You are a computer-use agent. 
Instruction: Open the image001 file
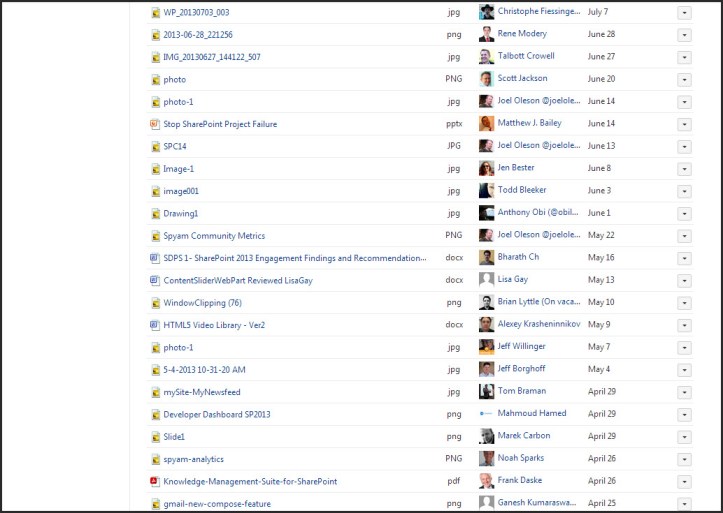click(x=181, y=191)
